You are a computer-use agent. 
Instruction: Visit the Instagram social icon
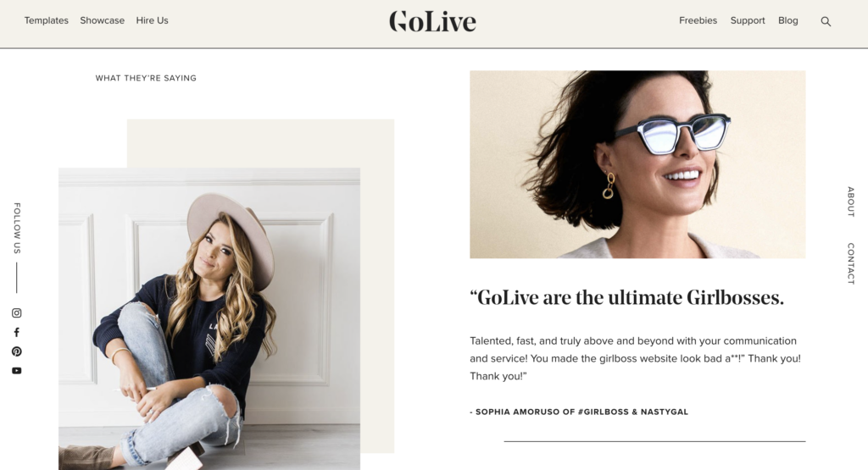[17, 313]
